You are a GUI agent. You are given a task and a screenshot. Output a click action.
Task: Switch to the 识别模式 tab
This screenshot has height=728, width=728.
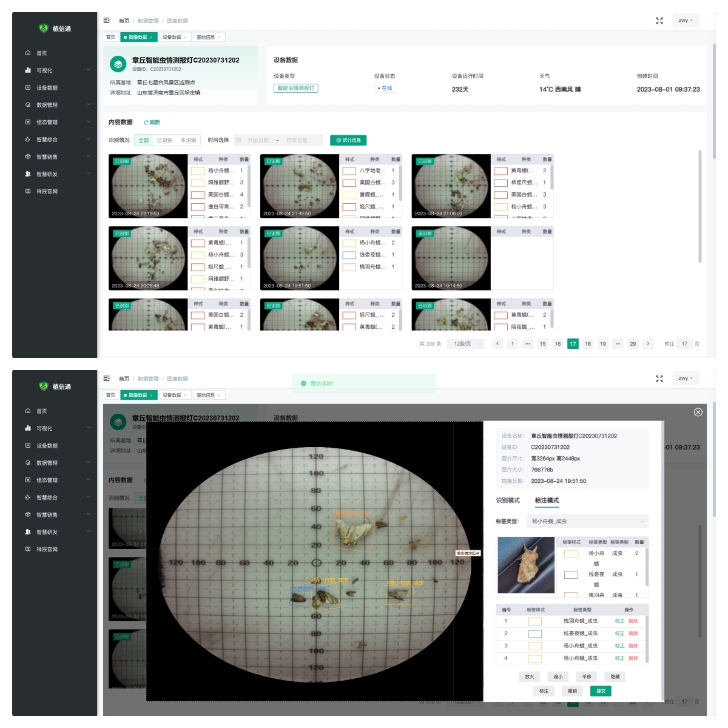(x=508, y=500)
